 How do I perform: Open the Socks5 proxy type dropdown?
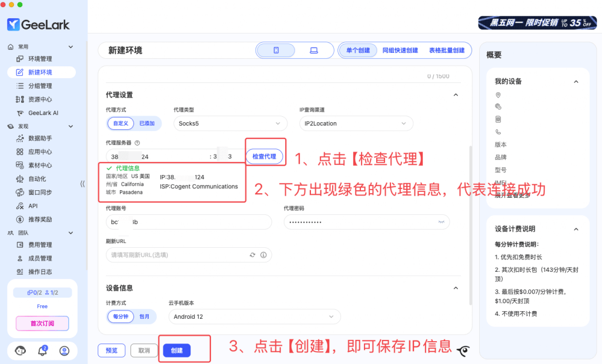[x=230, y=123]
